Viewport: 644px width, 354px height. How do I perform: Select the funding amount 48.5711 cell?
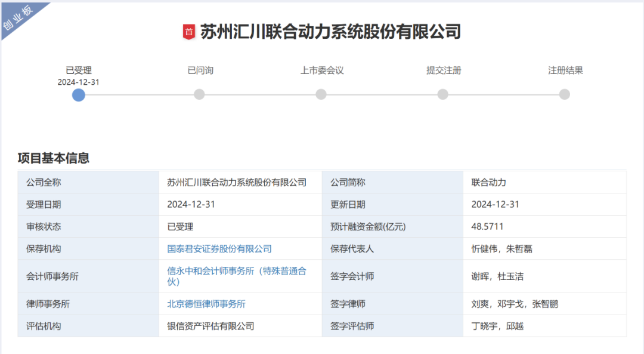pos(487,226)
